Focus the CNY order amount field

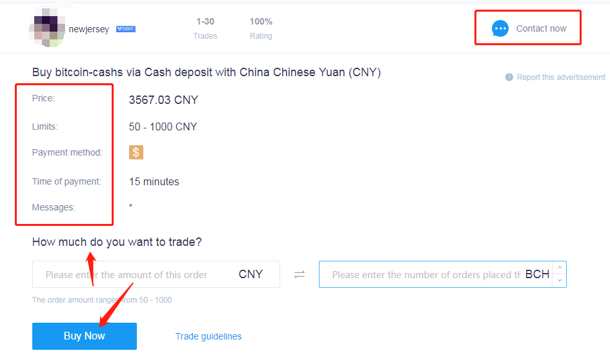pos(156,274)
